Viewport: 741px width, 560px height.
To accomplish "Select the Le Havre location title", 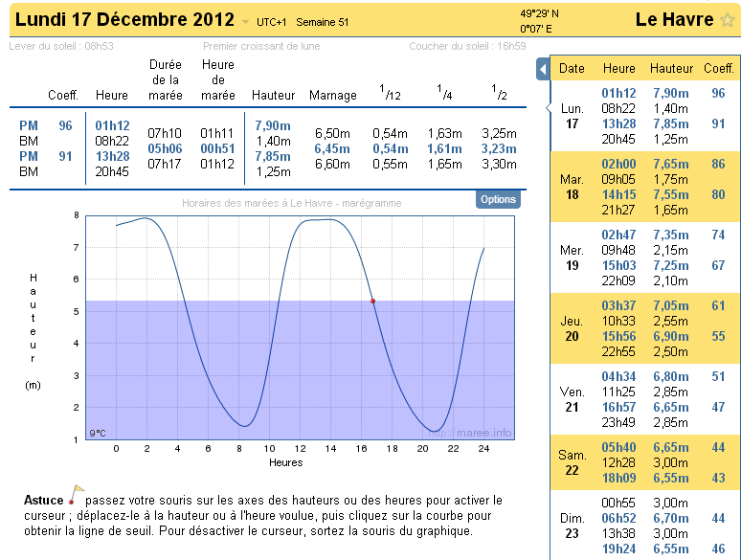I will coord(674,19).
